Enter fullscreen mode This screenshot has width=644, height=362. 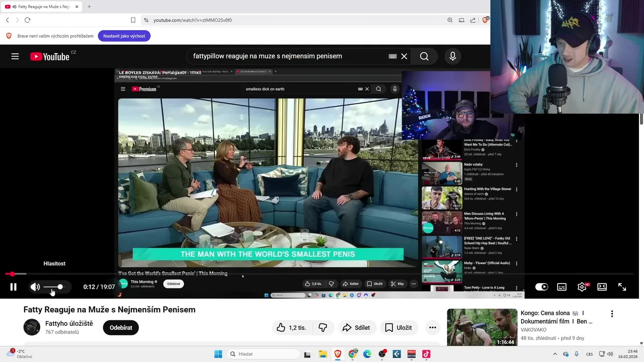tap(622, 287)
